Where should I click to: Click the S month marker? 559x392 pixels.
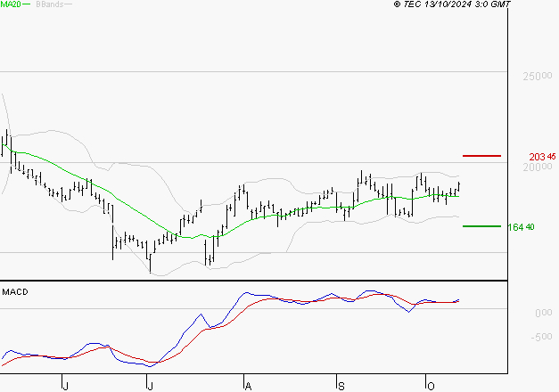click(x=341, y=387)
